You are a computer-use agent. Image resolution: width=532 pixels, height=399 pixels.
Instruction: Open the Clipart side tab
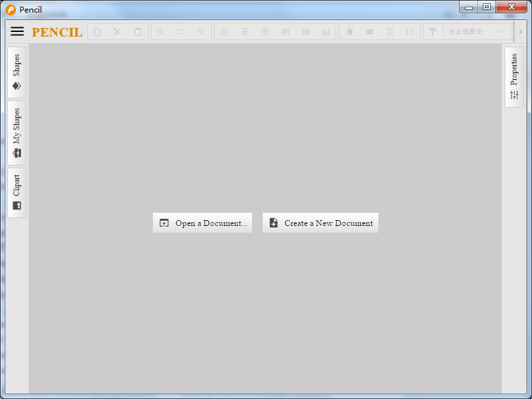click(x=17, y=193)
